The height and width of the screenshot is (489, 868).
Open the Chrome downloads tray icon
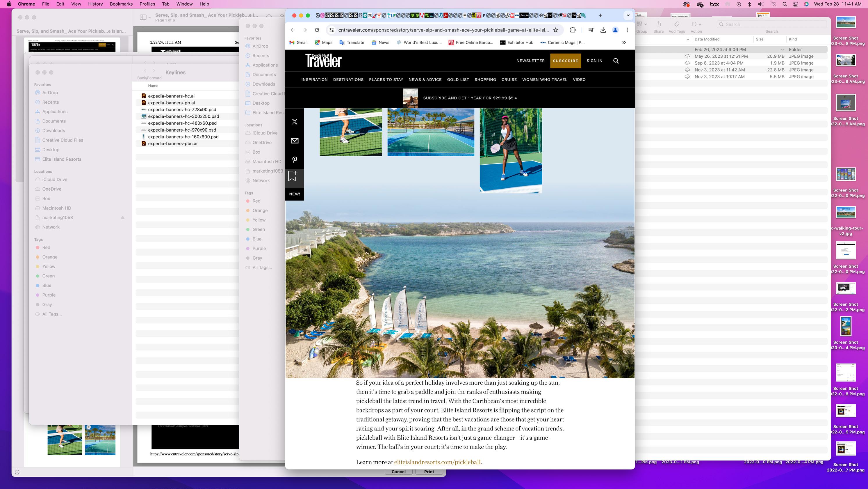tap(603, 30)
